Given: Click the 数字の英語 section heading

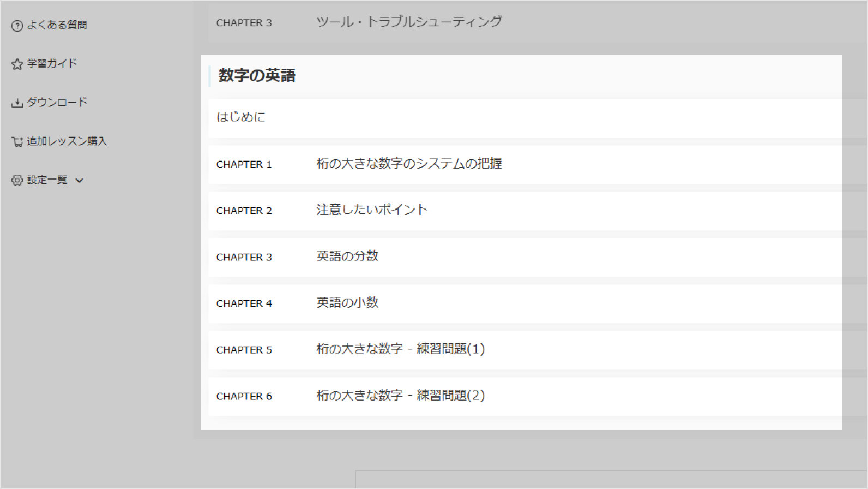Looking at the screenshot, I should coord(257,75).
